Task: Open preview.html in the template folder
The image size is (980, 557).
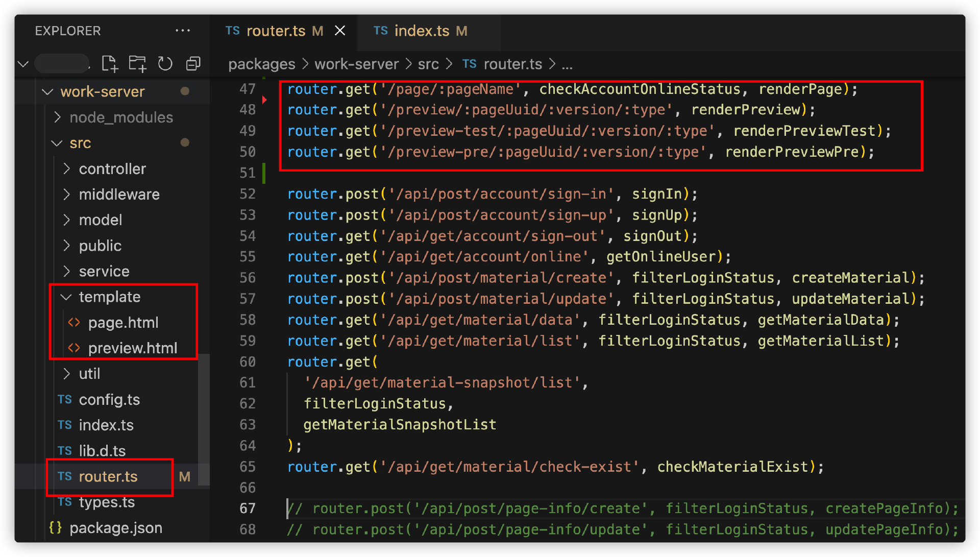Action: pyautogui.click(x=132, y=348)
